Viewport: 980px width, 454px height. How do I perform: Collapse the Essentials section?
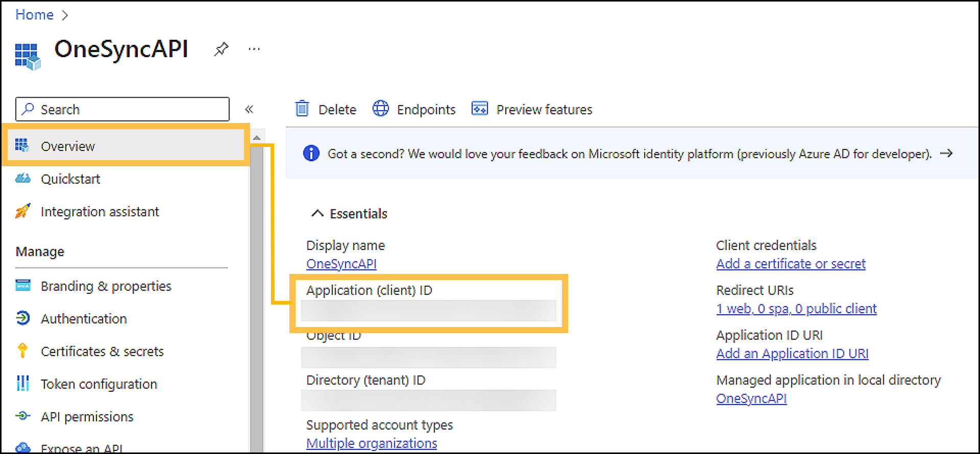tap(317, 213)
